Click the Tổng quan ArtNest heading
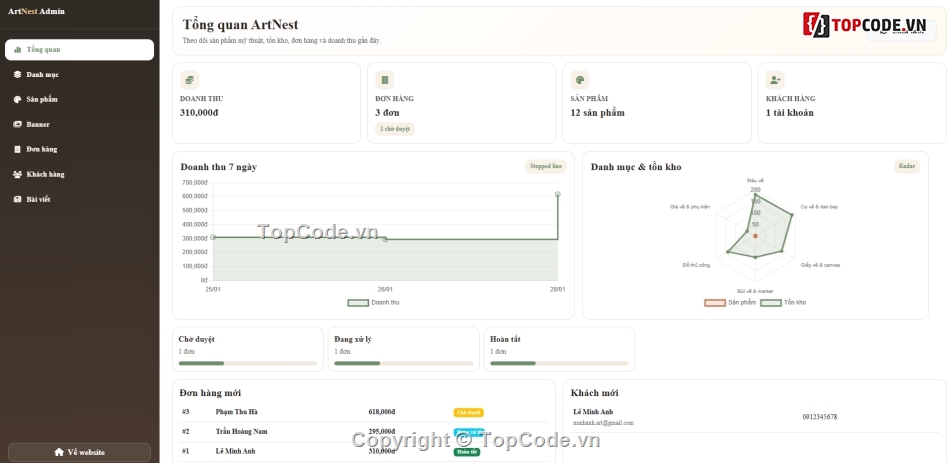 (241, 25)
